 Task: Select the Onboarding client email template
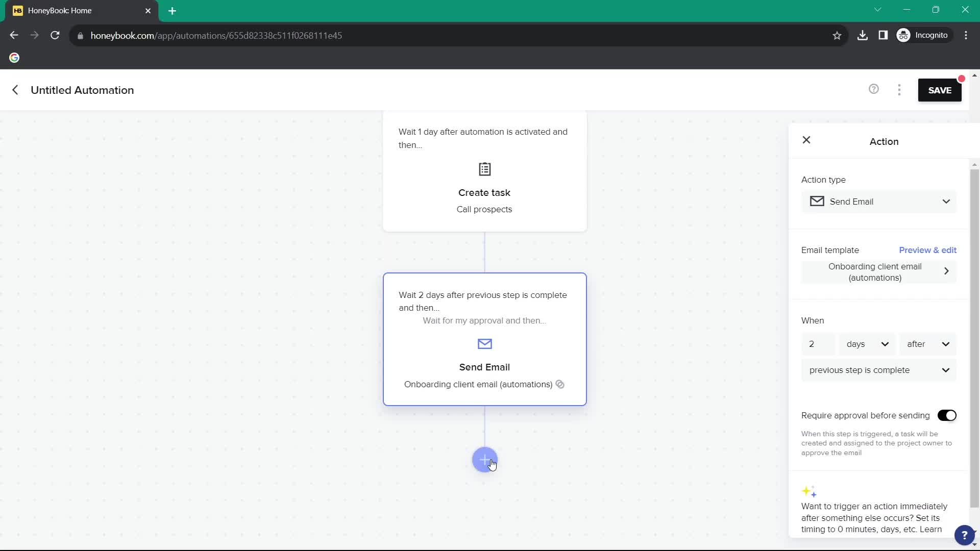tap(876, 272)
